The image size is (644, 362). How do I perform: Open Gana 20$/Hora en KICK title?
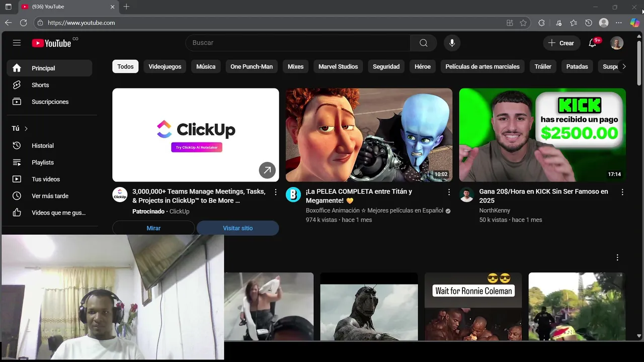tap(543, 196)
